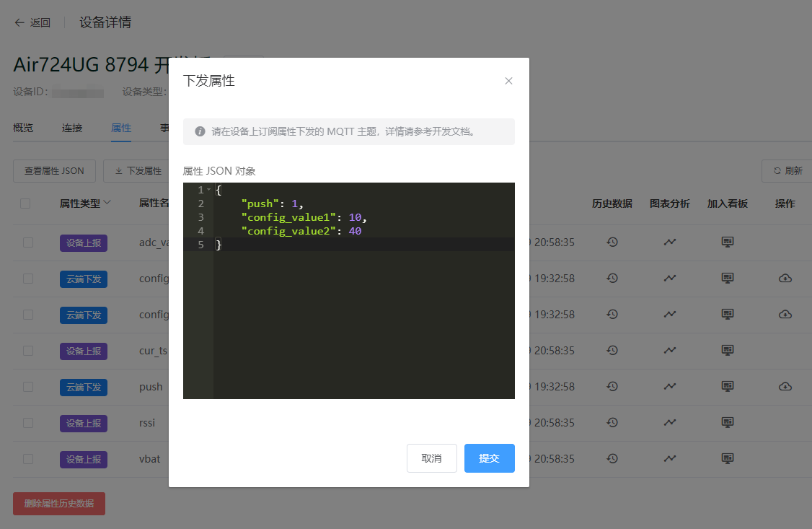Image resolution: width=812 pixels, height=529 pixels.
Task: Open history data icon for second config row
Action: click(x=613, y=314)
